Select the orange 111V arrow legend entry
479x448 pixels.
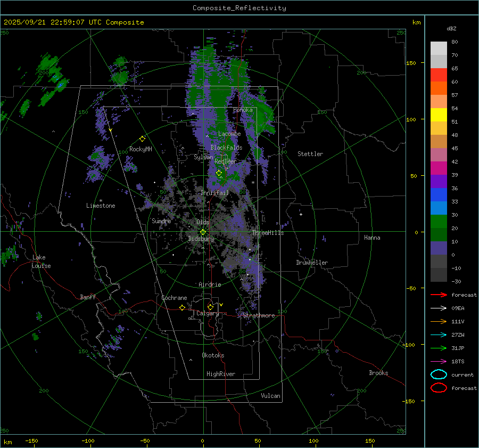(439, 321)
